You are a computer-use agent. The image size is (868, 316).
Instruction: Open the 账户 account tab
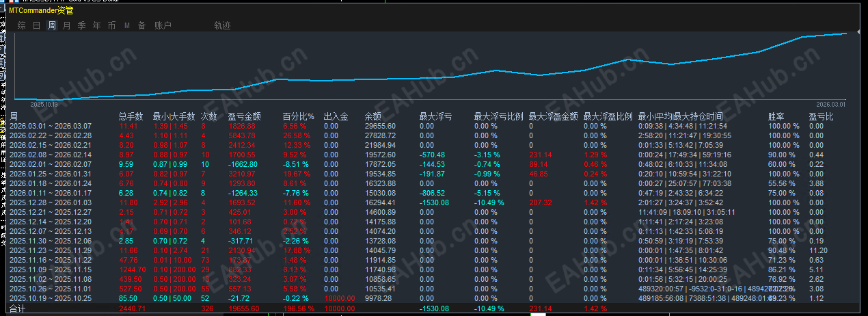click(163, 25)
